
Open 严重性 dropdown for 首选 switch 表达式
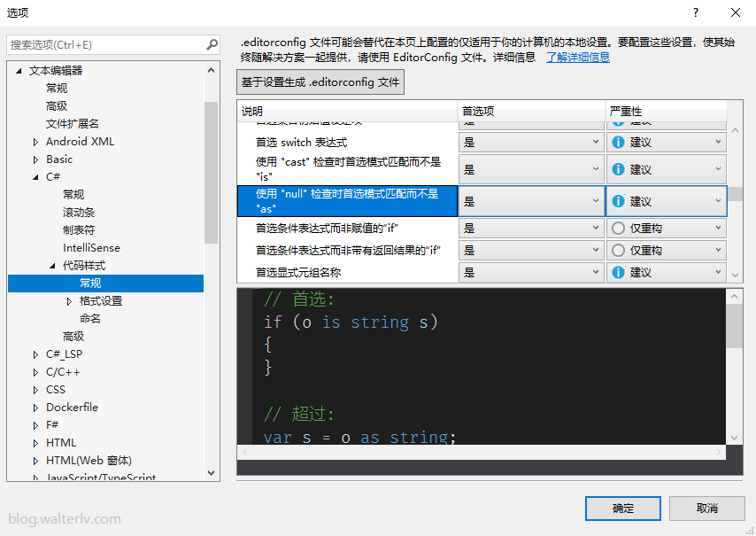point(667,143)
